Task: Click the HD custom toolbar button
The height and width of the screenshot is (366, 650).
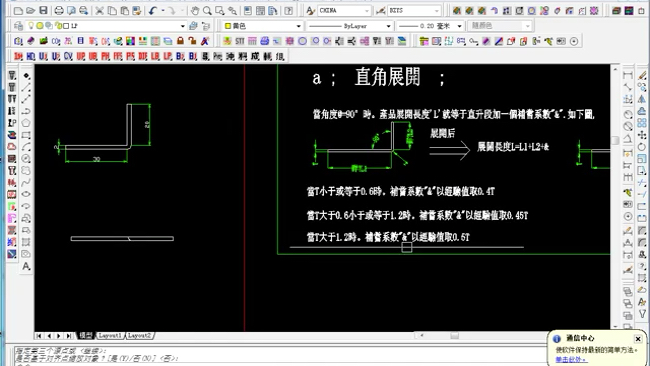Action: pyautogui.click(x=31, y=56)
